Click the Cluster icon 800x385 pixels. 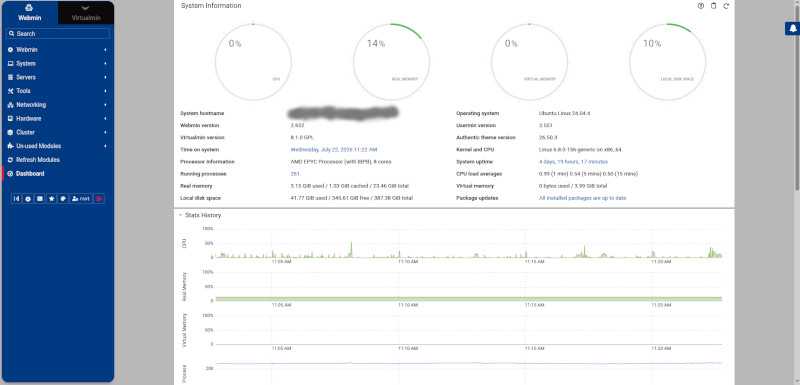11,133
